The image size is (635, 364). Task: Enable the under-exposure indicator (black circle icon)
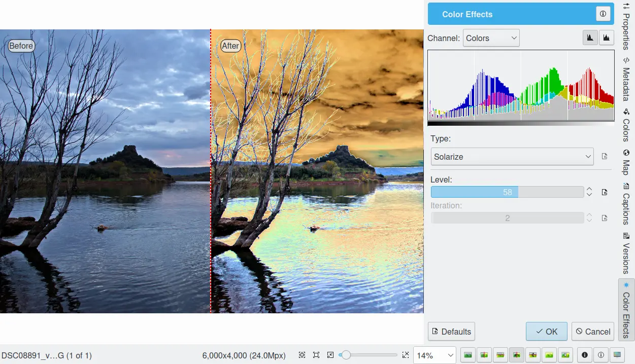(584, 355)
